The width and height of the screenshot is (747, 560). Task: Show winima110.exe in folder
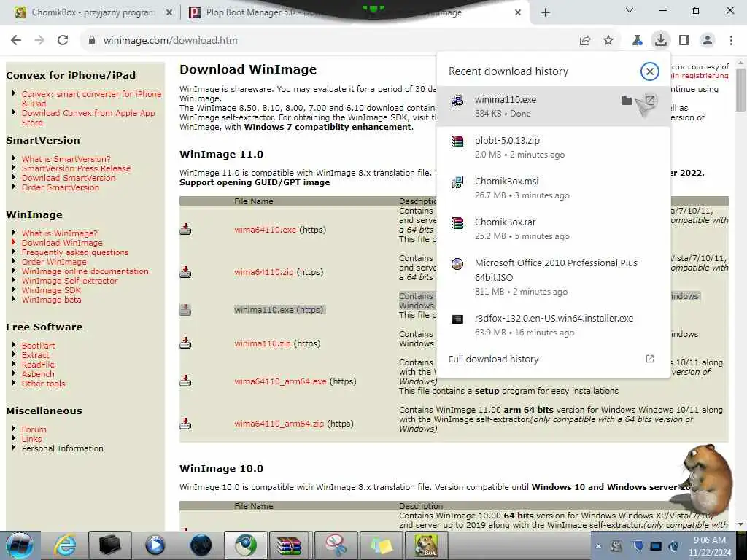[x=627, y=101]
